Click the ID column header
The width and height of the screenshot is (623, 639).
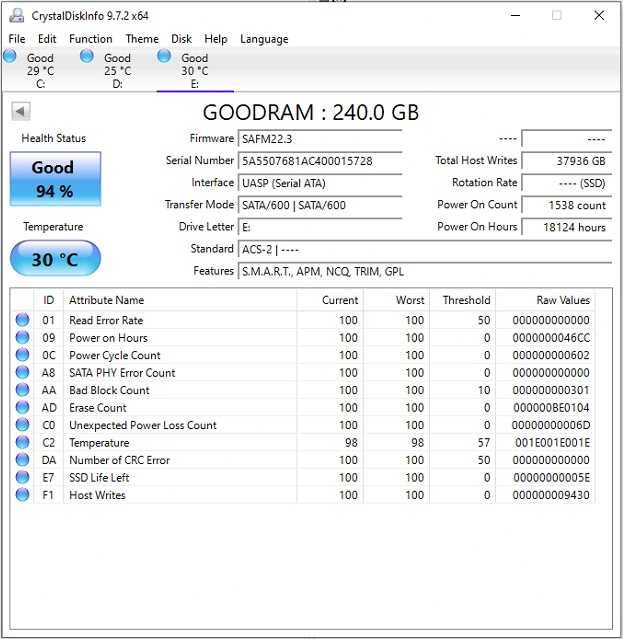(x=48, y=300)
